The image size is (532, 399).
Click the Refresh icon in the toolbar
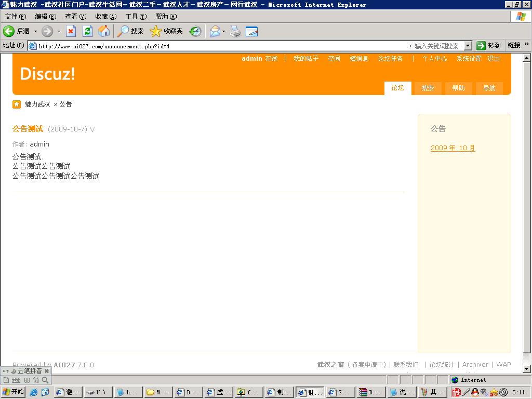pos(88,31)
